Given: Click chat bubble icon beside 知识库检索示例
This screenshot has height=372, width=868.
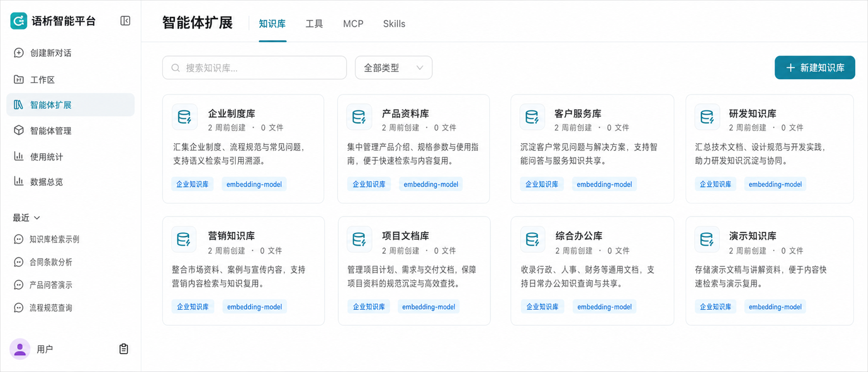Looking at the screenshot, I should pyautogui.click(x=19, y=239).
